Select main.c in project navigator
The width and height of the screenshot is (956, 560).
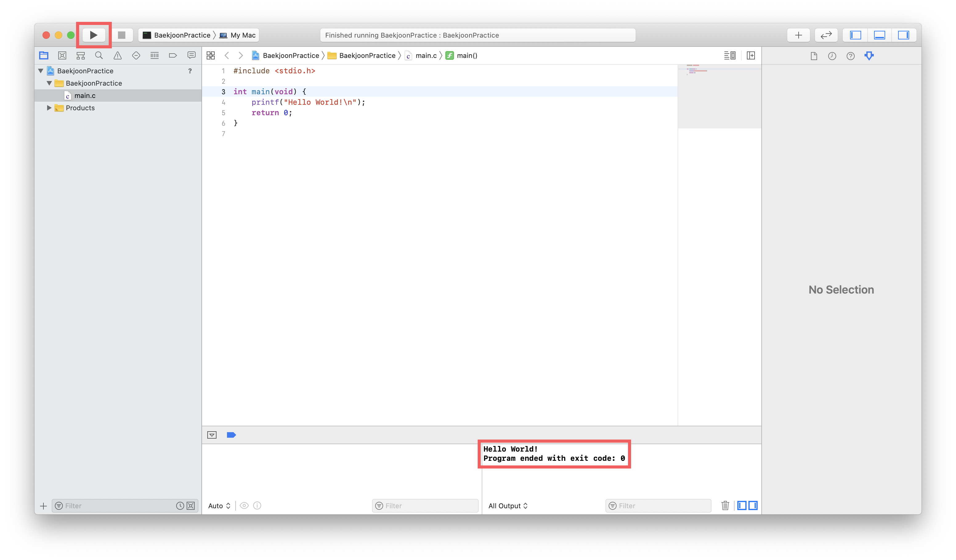(x=85, y=95)
